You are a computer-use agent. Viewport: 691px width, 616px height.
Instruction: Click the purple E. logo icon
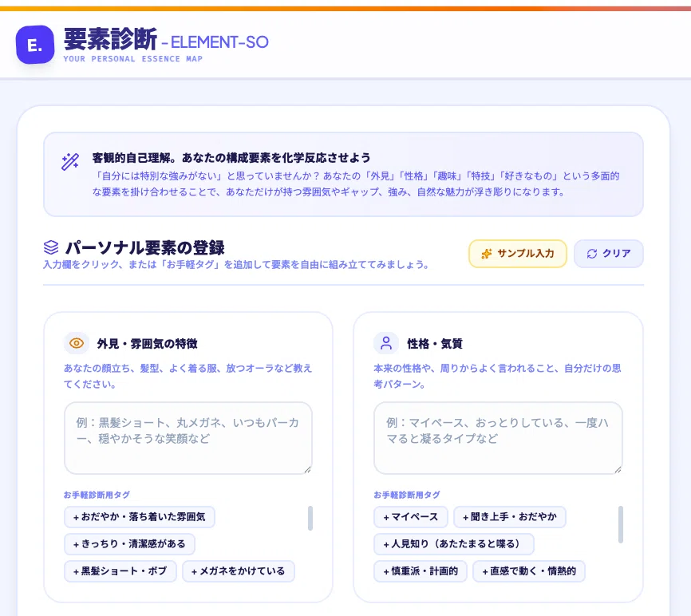pyautogui.click(x=35, y=45)
